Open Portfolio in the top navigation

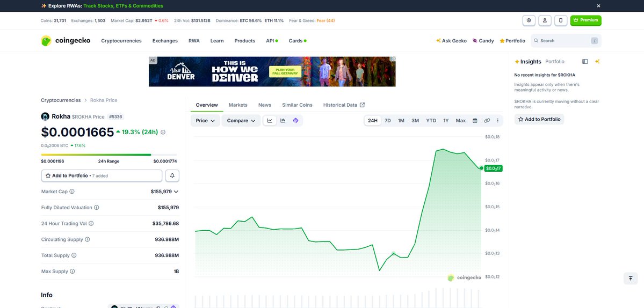click(x=512, y=41)
